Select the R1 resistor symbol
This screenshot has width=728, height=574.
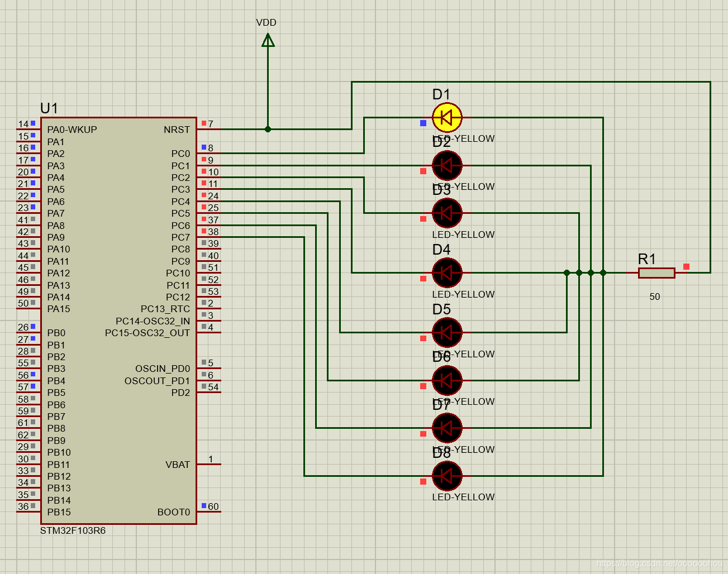pyautogui.click(x=656, y=272)
